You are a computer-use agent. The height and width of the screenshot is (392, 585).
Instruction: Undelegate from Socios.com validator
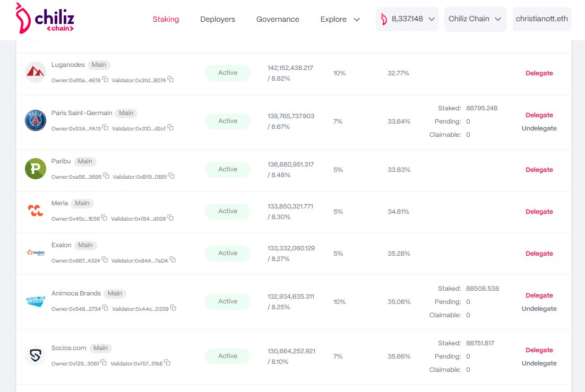point(539,363)
